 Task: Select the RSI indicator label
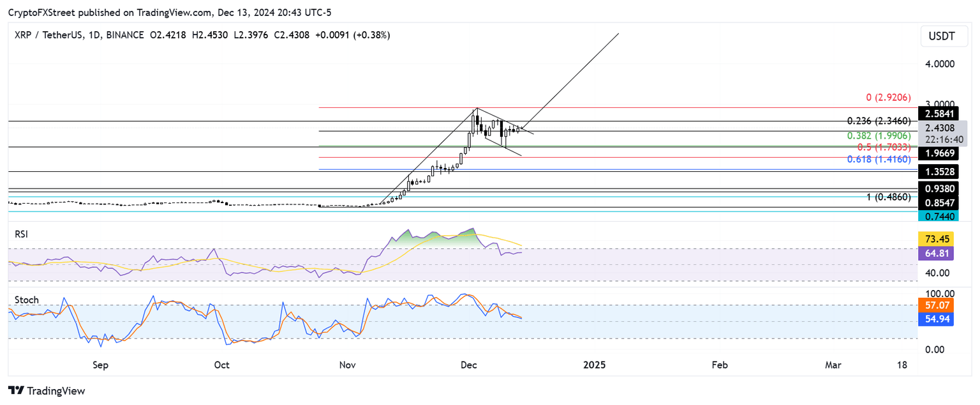pyautogui.click(x=22, y=234)
